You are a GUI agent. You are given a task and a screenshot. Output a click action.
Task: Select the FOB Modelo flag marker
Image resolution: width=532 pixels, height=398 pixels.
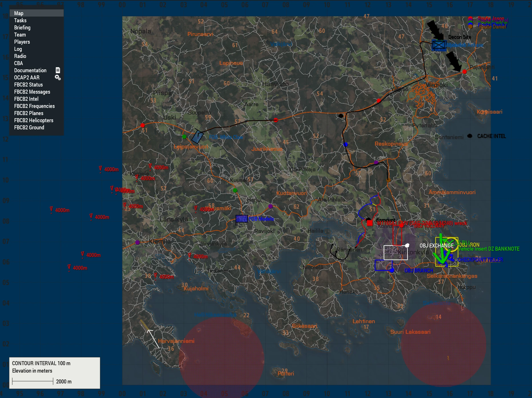click(x=241, y=219)
